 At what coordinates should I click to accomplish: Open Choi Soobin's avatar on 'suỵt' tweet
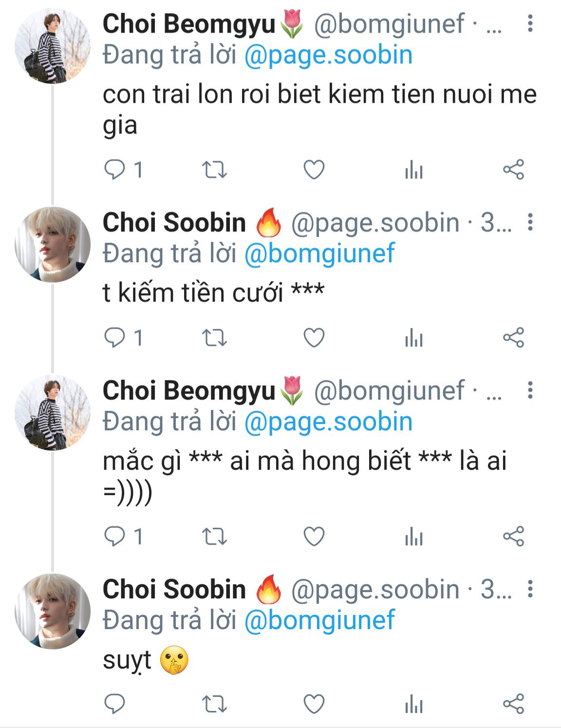(x=53, y=611)
